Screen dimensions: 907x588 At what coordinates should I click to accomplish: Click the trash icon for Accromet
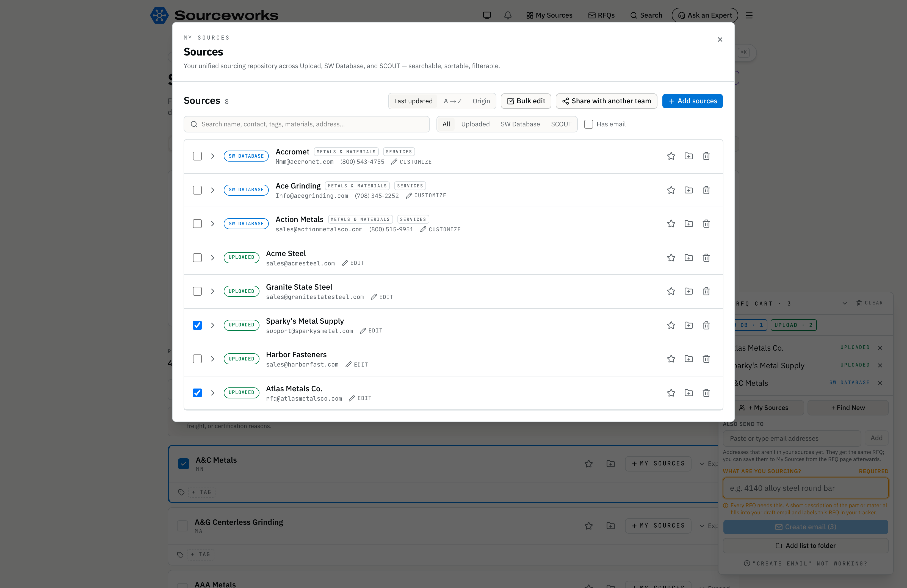point(706,156)
